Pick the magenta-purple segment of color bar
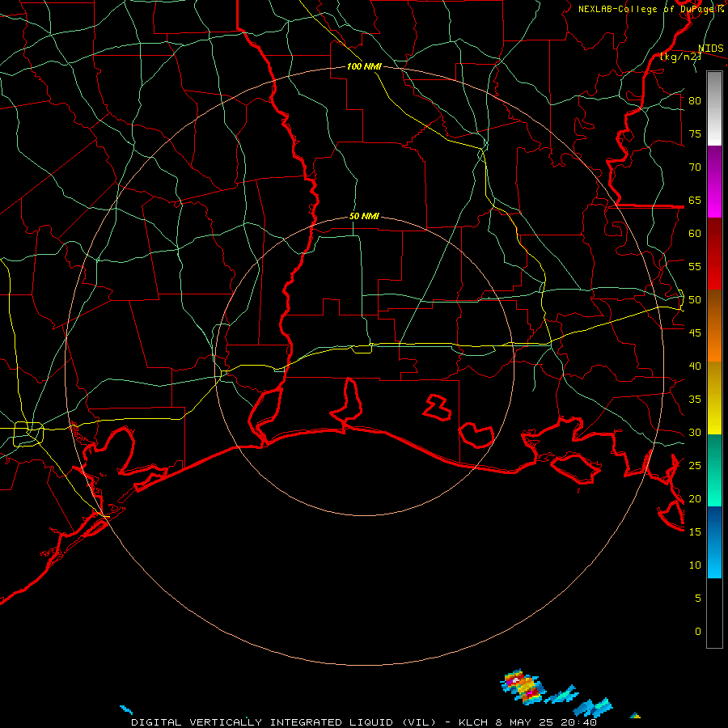728x728 pixels. [x=714, y=182]
